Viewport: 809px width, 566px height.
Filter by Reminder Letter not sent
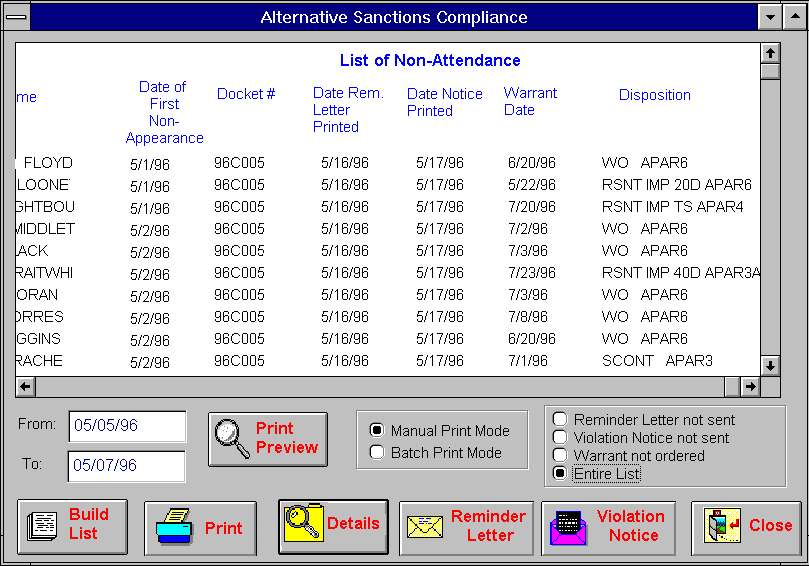point(561,420)
